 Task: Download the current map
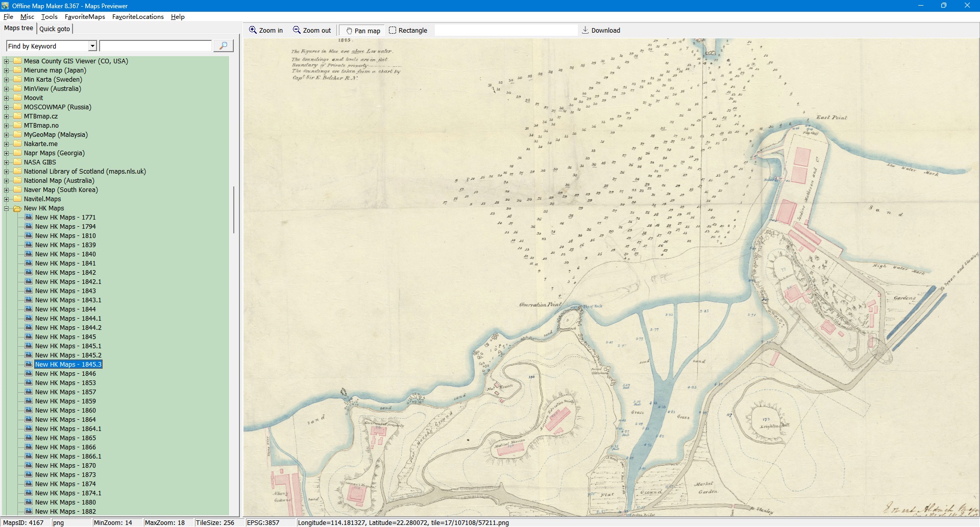(601, 31)
